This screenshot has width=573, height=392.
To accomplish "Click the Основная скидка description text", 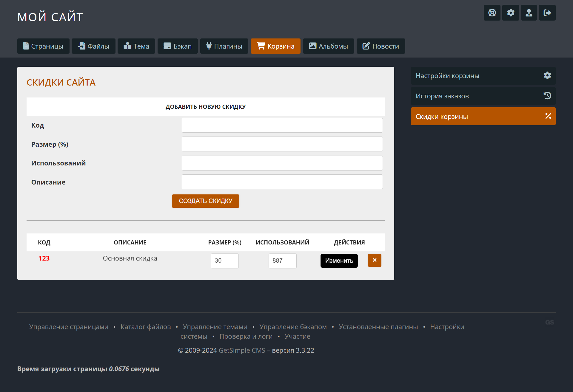I will 130,258.
